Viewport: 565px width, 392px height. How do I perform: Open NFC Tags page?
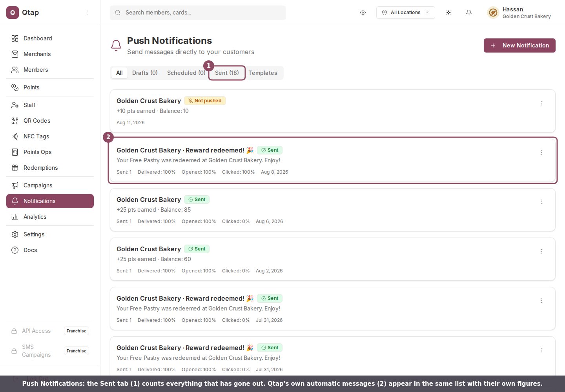click(50, 136)
